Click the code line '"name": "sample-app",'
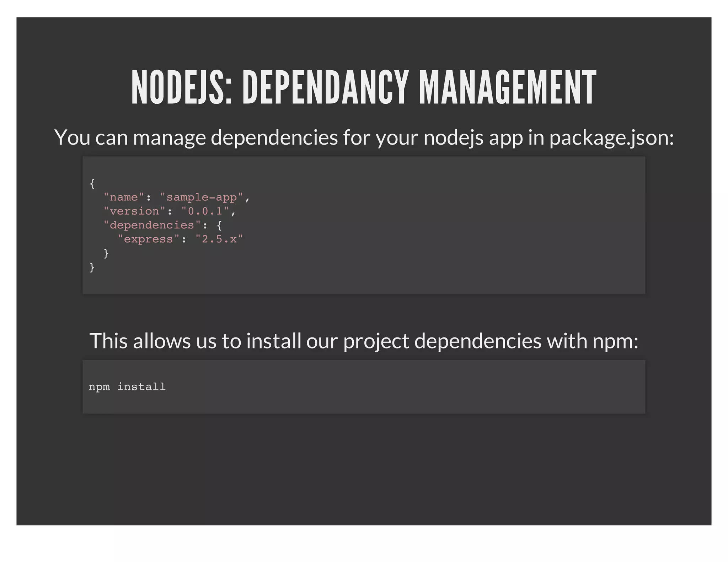Viewport: 728px width, 562px height. [x=177, y=198]
